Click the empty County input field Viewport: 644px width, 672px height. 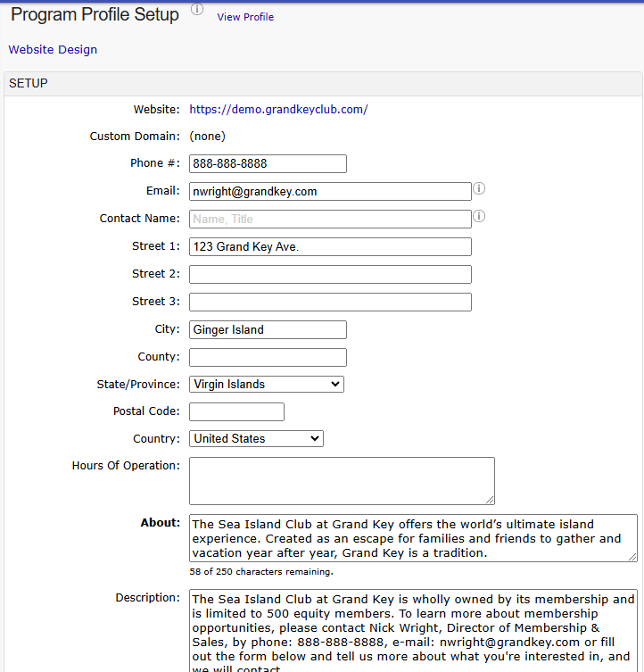[268, 358]
